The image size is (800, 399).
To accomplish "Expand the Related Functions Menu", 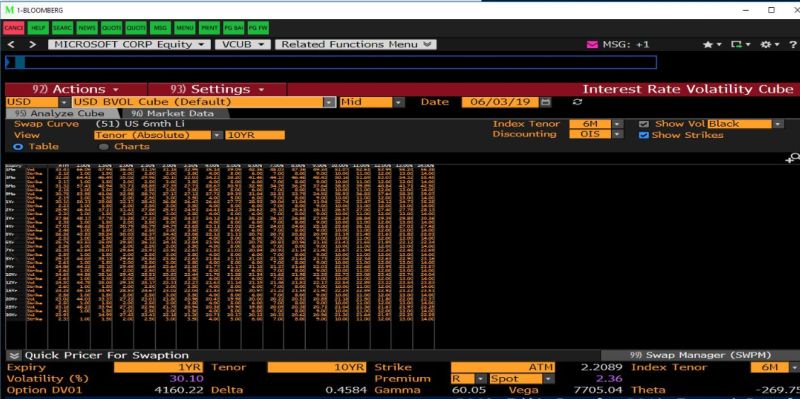I will [x=356, y=45].
